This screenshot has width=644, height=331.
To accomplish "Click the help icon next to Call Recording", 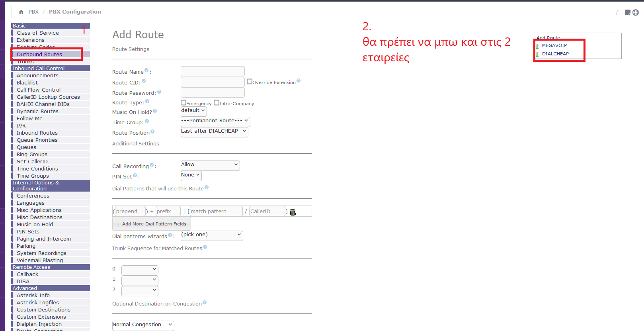I will coord(152,165).
